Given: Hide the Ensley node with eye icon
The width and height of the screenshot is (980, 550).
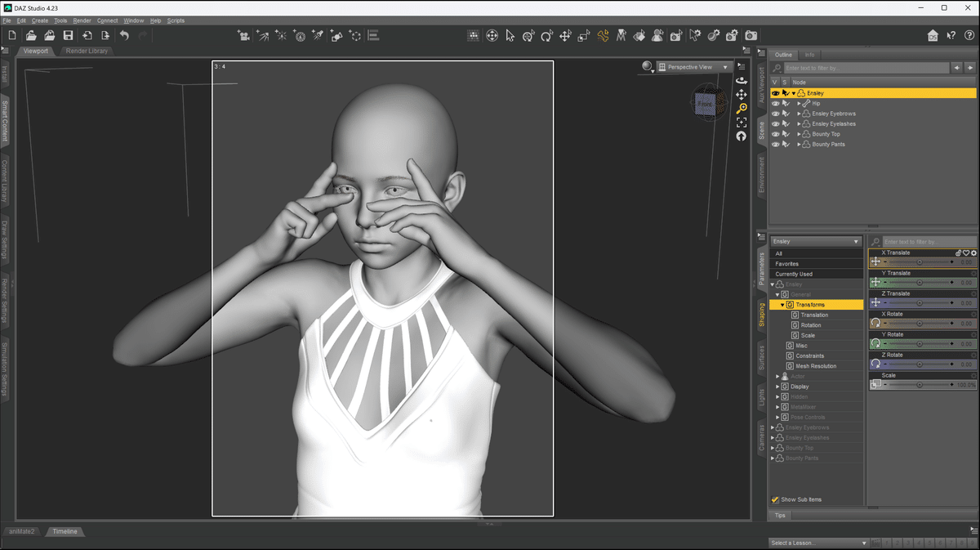Looking at the screenshot, I should (775, 93).
